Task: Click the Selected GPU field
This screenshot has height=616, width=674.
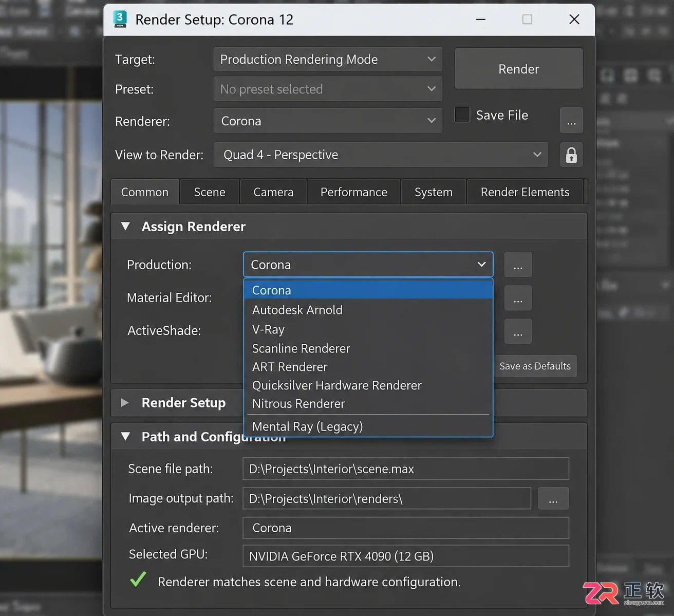Action: pos(406,556)
